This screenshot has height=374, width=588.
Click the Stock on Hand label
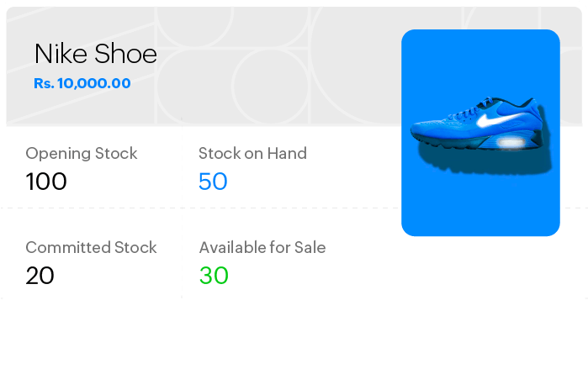point(252,154)
